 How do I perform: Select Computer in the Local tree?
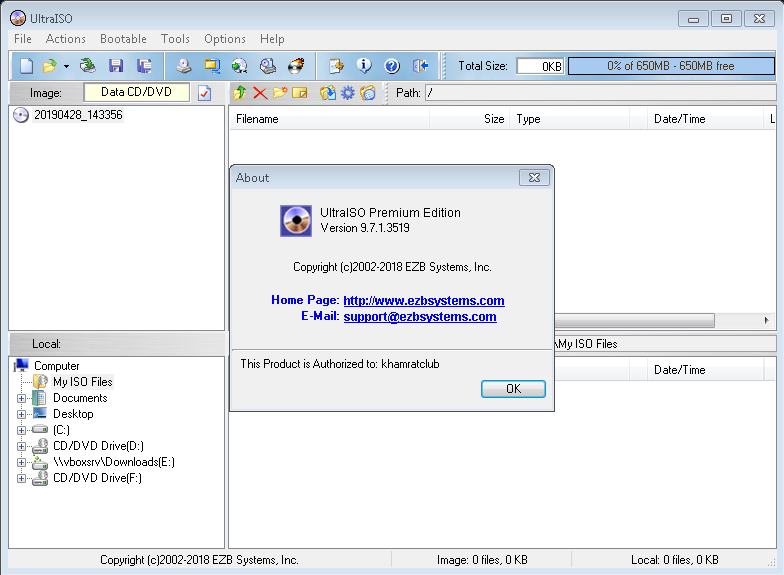tap(56, 366)
